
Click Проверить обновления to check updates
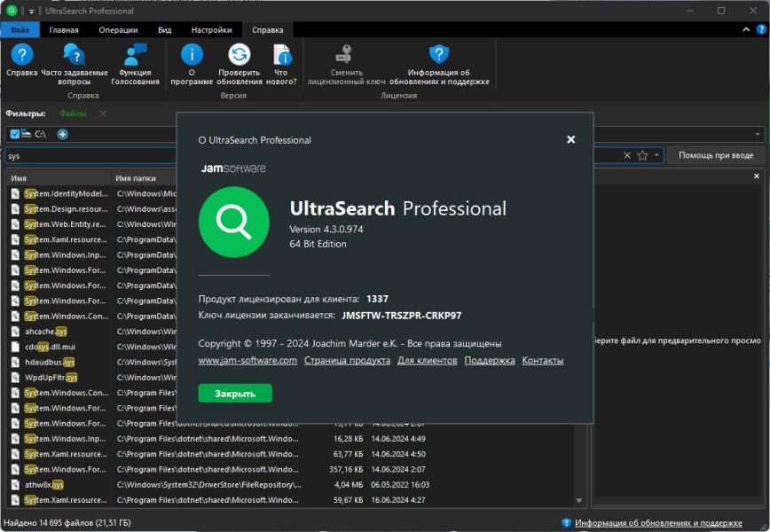tap(240, 65)
